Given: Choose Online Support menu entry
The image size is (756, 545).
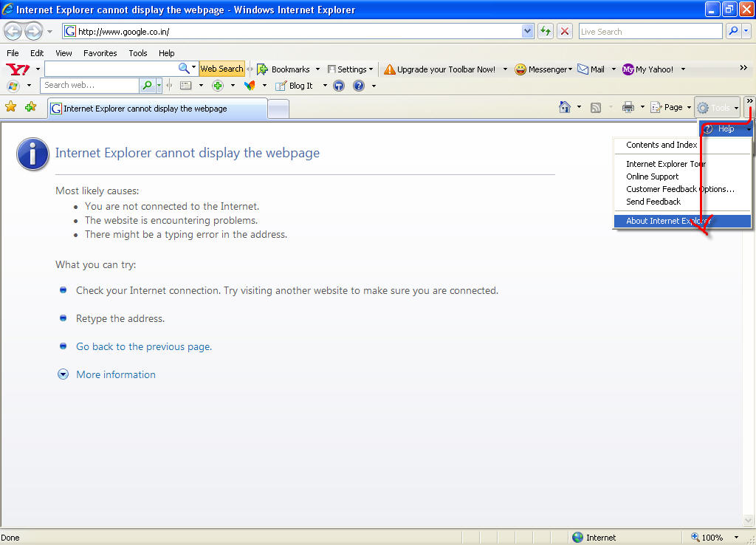Looking at the screenshot, I should point(682,176).
